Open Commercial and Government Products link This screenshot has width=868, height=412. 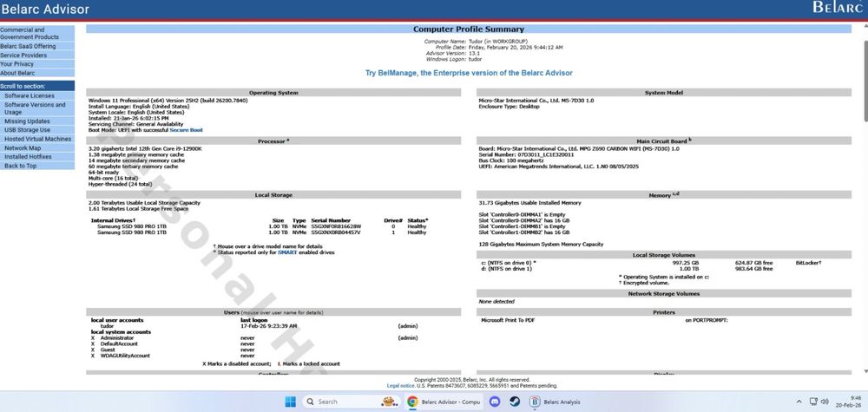(37, 33)
